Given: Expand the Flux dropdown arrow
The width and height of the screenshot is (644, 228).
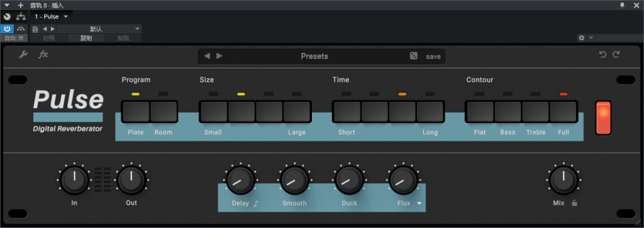Looking at the screenshot, I should (419, 204).
